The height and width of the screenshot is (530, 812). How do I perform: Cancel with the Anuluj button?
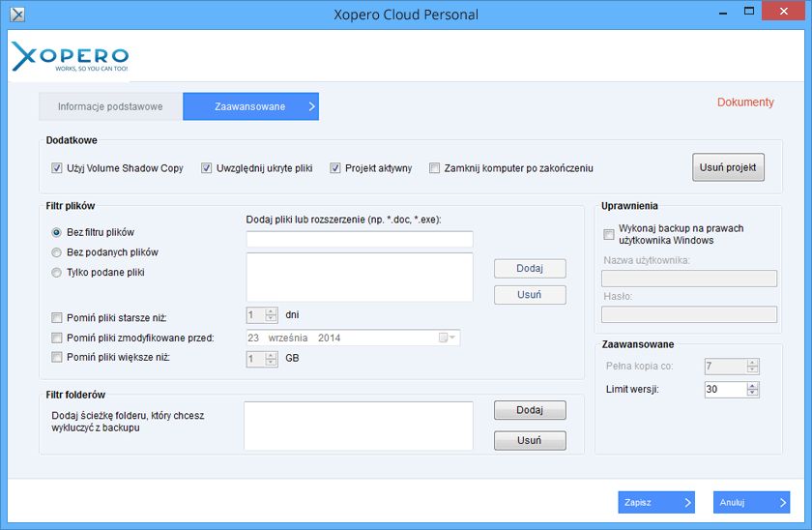tap(751, 503)
